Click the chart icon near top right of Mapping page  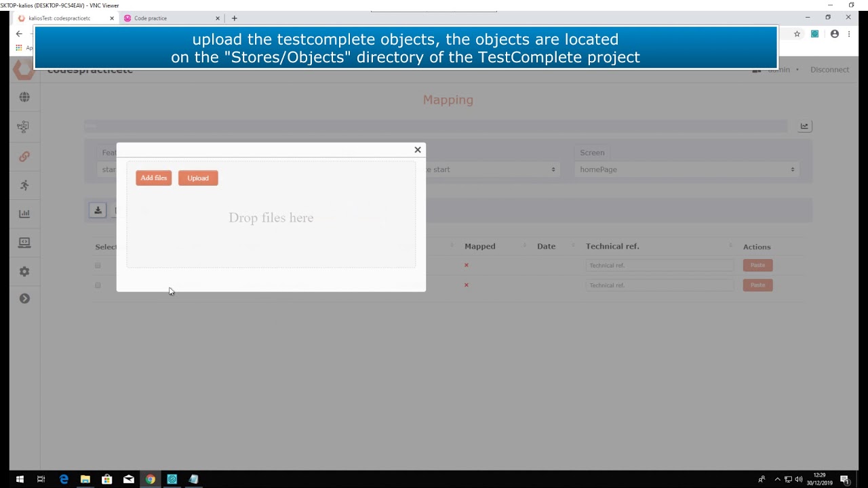(804, 126)
